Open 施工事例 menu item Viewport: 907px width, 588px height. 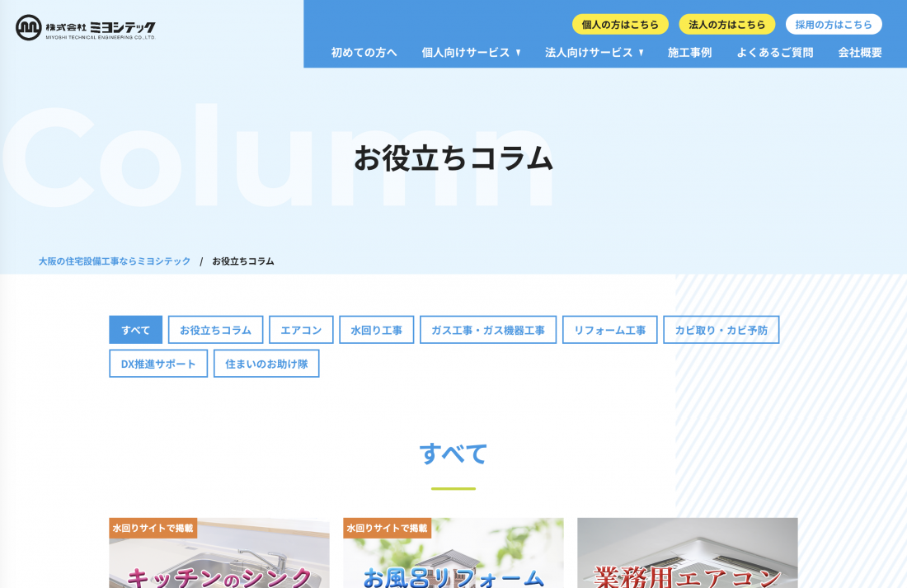[689, 53]
